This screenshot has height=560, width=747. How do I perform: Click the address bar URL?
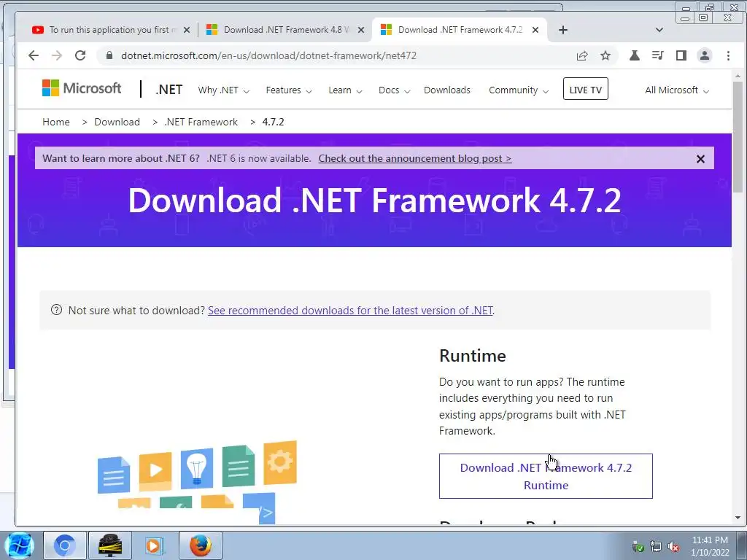coord(268,55)
